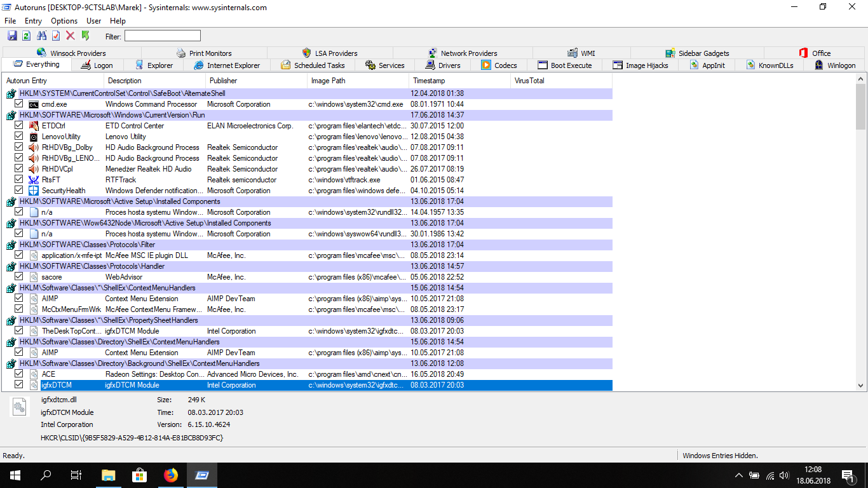868x488 pixels.
Task: Switch to the Drivers tab
Action: click(x=443, y=65)
